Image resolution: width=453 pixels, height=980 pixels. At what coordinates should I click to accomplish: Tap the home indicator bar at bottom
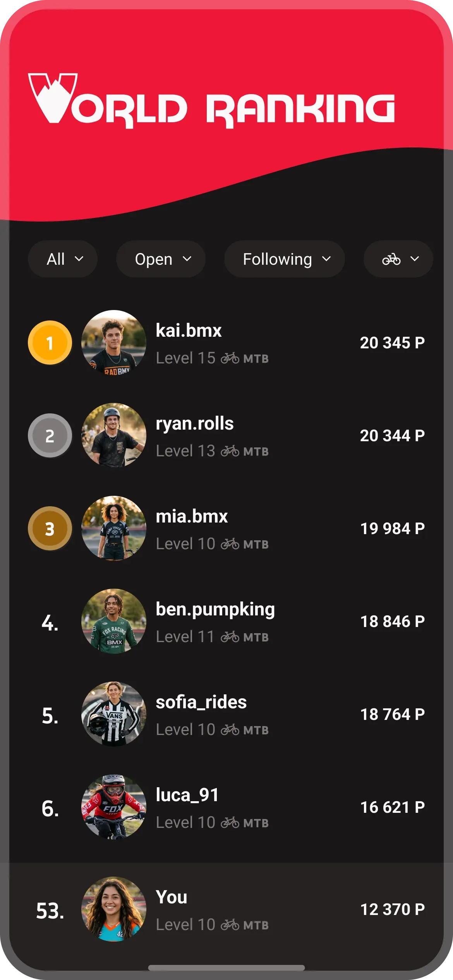tap(226, 968)
